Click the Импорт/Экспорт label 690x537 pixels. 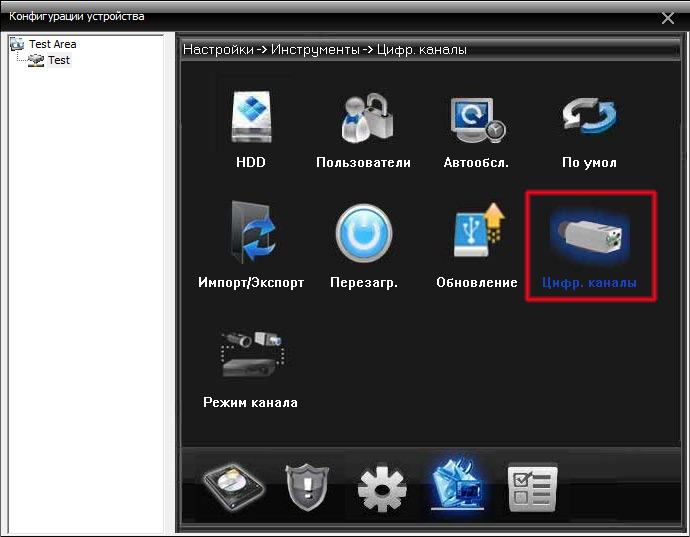pos(251,282)
